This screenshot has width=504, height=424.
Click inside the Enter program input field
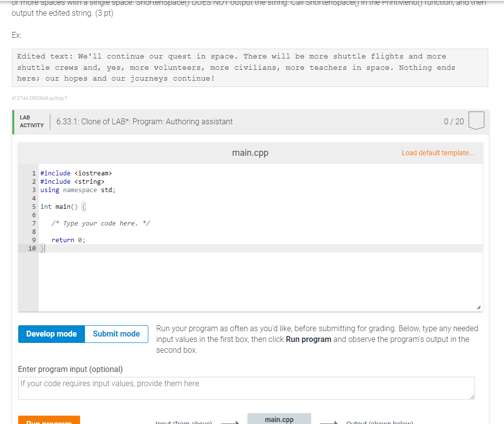[247, 388]
